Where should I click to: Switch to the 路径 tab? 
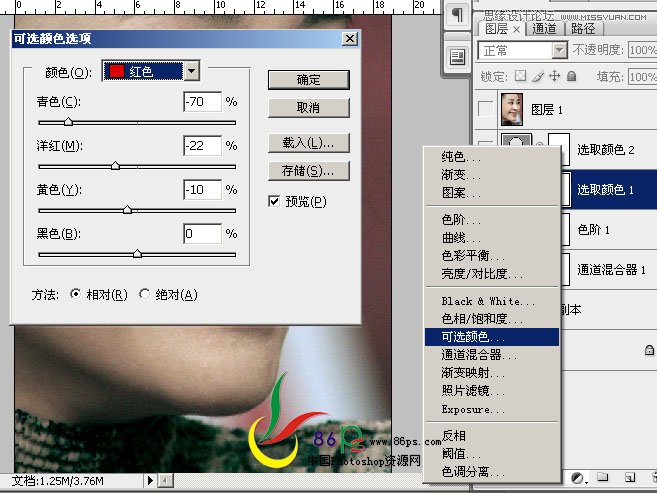[583, 28]
